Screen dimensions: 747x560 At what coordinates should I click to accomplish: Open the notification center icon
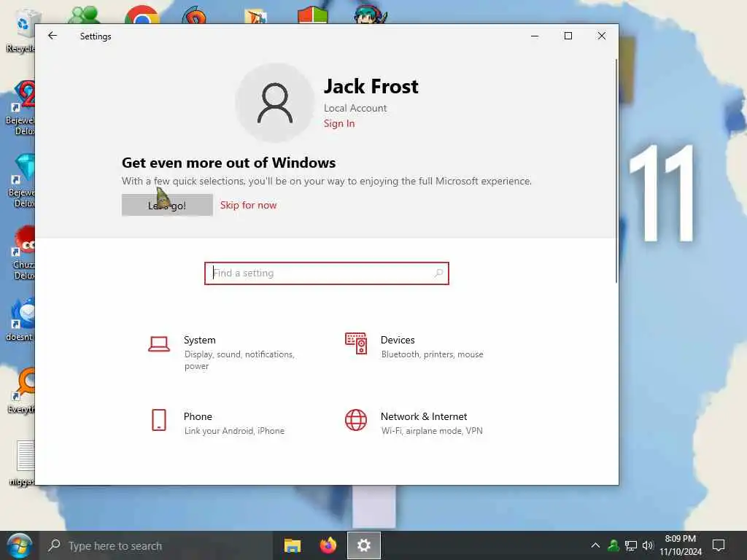[x=719, y=545]
